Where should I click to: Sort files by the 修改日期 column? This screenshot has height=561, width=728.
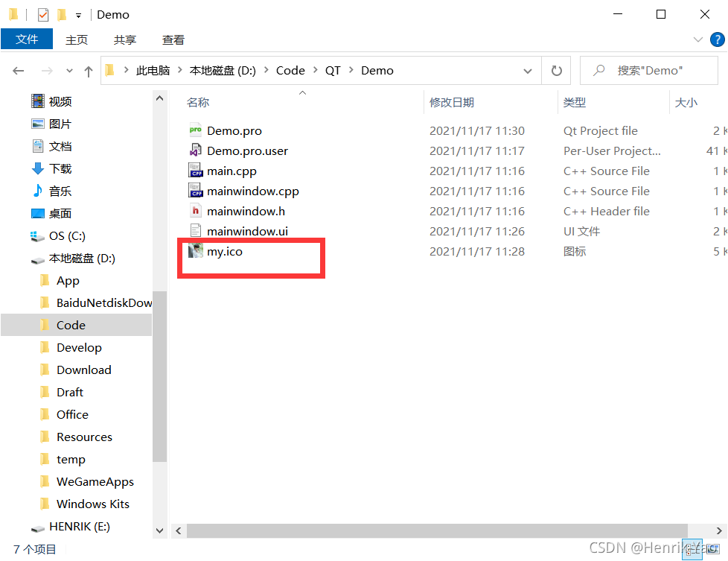click(x=451, y=102)
